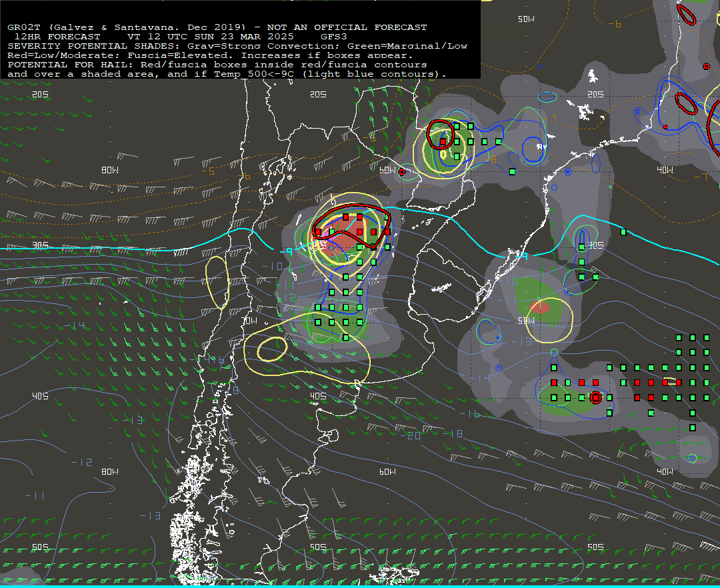The height and width of the screenshot is (588, 720).
Task: Click the 'NOT AN OFFICIAL FORECAST' header text
Action: tap(347, 27)
